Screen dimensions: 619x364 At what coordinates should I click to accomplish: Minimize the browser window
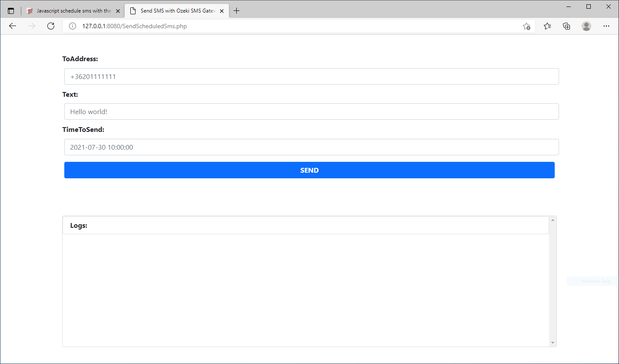[569, 7]
